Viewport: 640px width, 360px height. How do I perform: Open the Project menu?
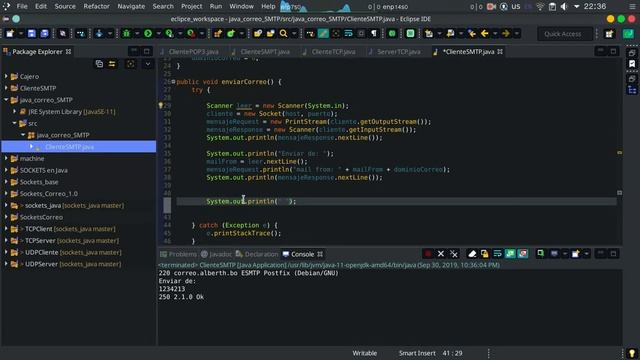(x=191, y=6)
